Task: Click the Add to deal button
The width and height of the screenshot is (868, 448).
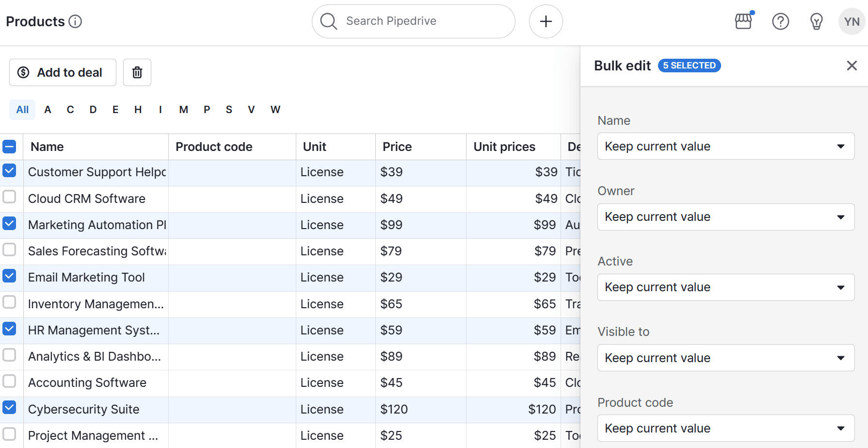Action: tap(63, 72)
